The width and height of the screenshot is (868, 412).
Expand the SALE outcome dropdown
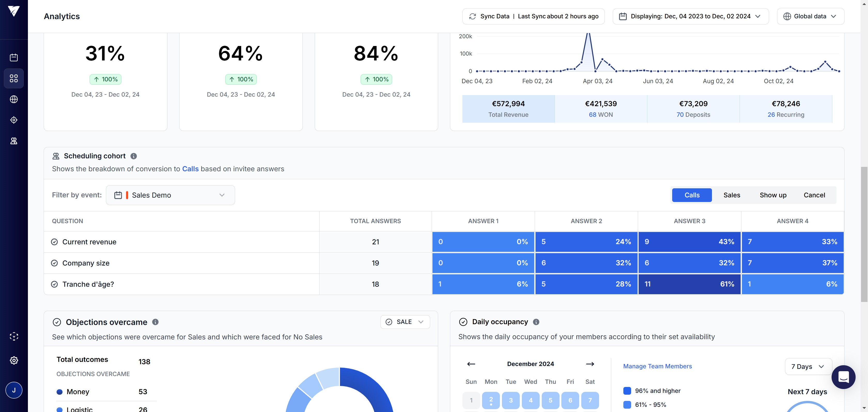pyautogui.click(x=405, y=322)
